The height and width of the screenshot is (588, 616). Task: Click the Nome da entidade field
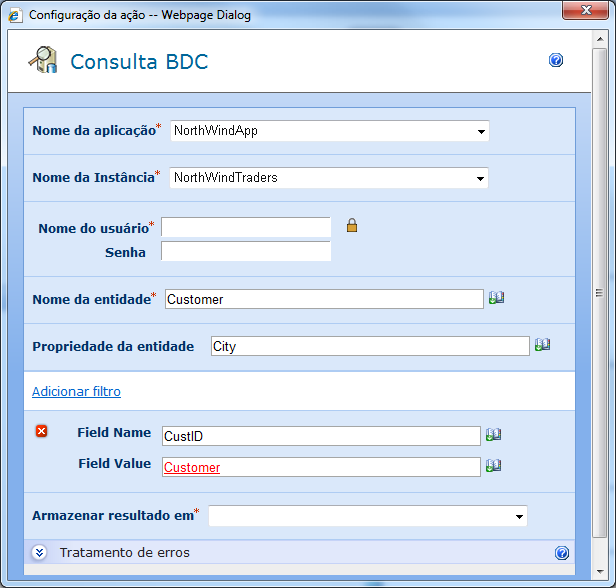(323, 299)
